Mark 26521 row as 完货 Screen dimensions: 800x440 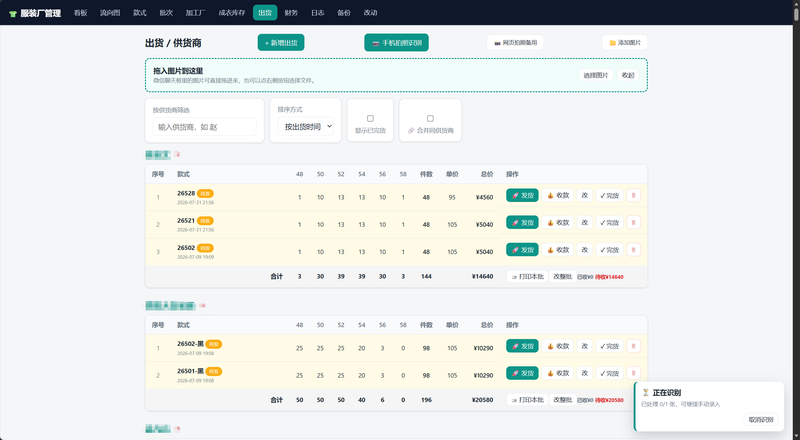[609, 223]
